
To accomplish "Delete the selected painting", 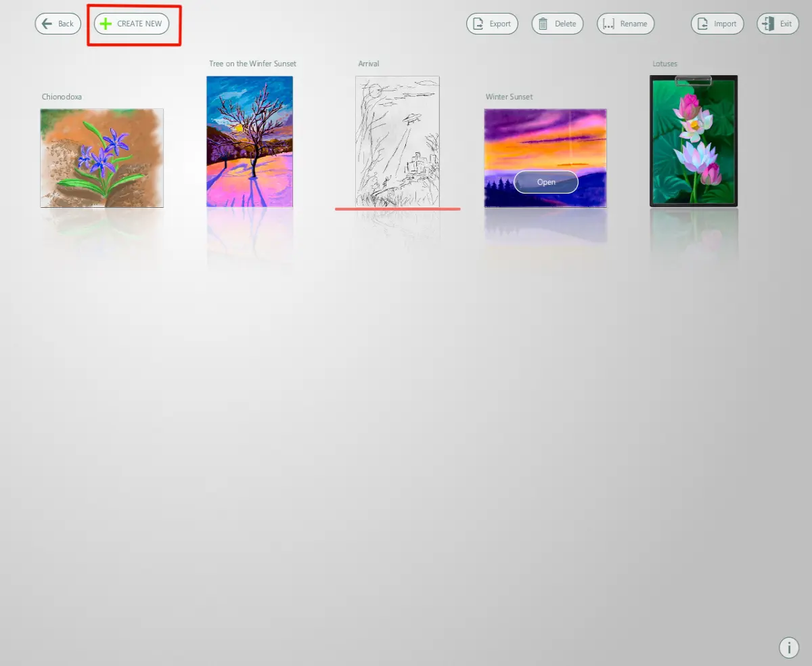I will pos(558,24).
